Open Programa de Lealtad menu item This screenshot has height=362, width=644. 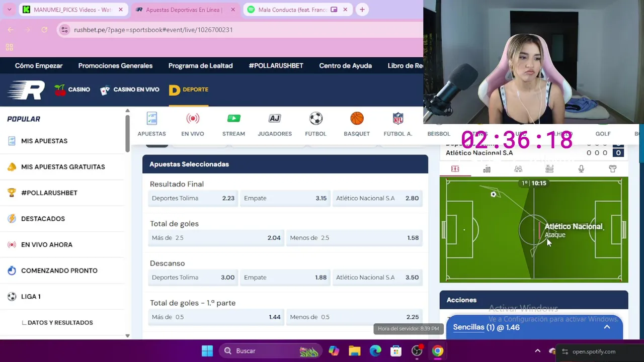point(200,66)
